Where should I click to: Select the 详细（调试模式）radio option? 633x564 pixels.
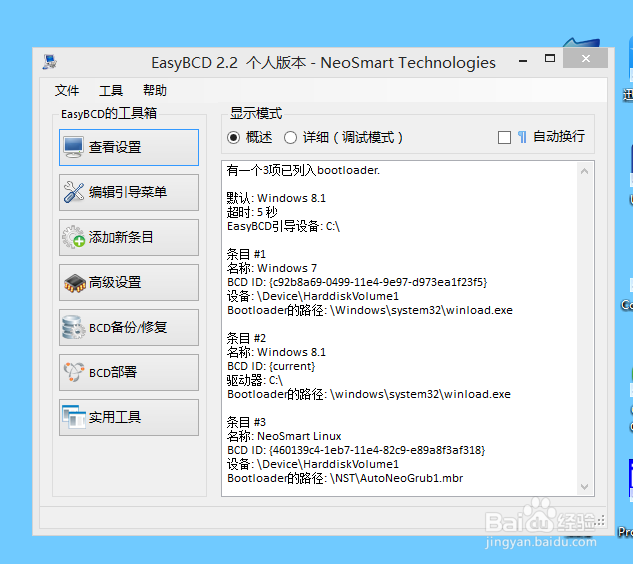(x=290, y=138)
